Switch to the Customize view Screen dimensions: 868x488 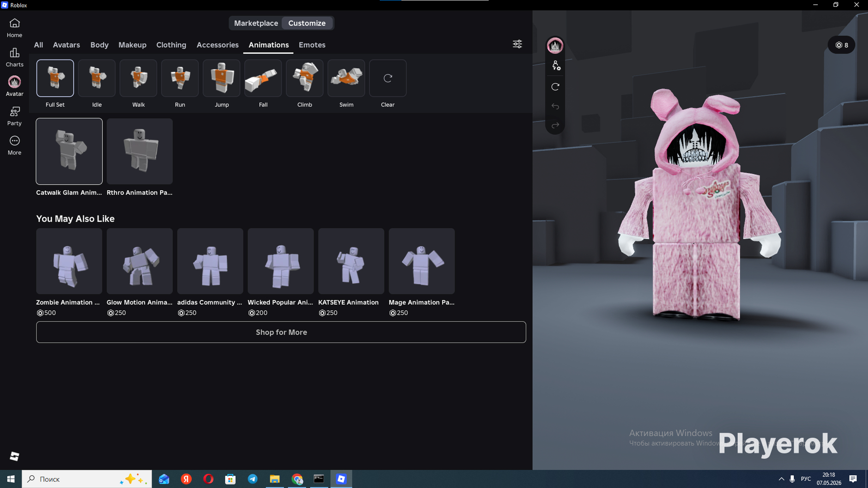(x=307, y=23)
